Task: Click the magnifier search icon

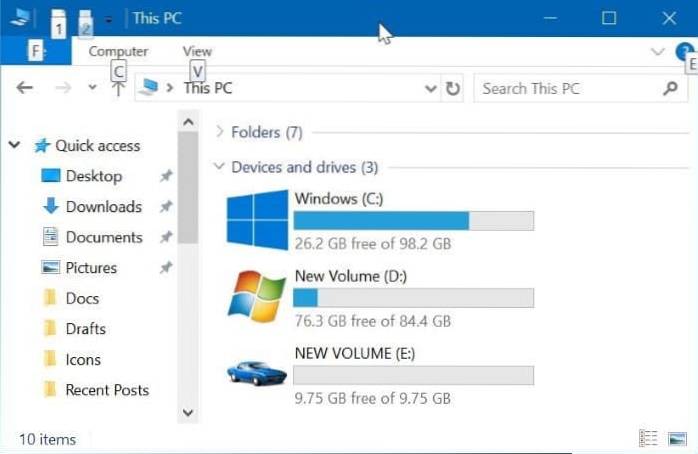Action: point(670,89)
